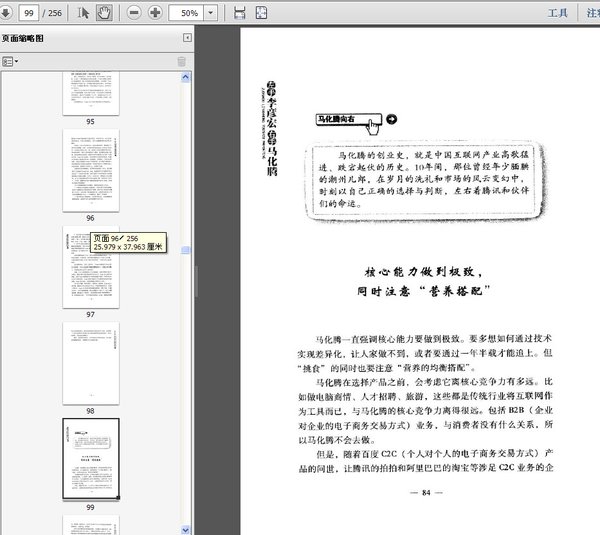Click the 页面缩略图 panel title
The image size is (600, 535).
pos(23,38)
